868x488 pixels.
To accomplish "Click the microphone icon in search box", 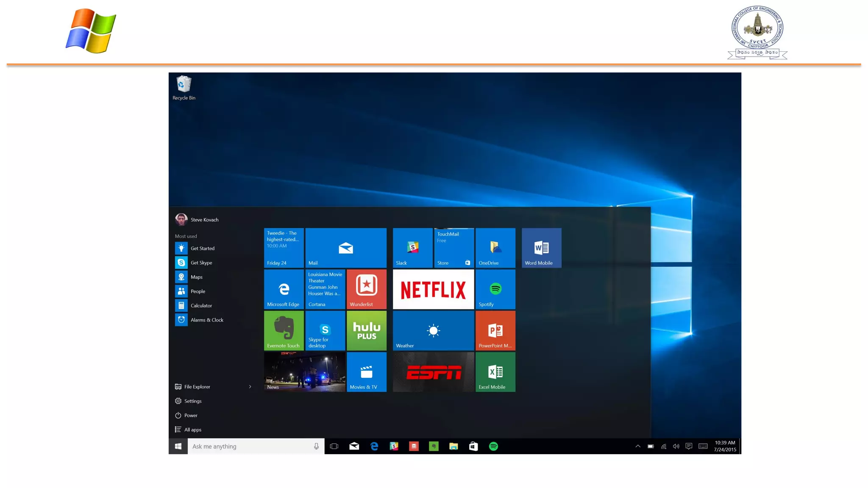I will [x=316, y=446].
